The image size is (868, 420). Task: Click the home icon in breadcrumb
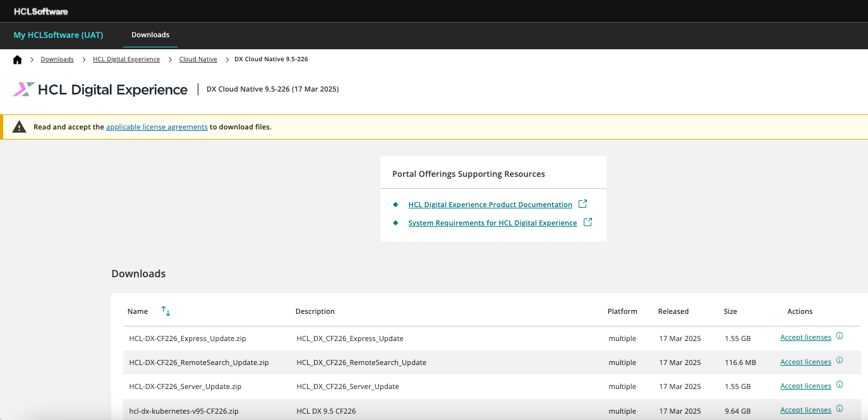(x=17, y=59)
